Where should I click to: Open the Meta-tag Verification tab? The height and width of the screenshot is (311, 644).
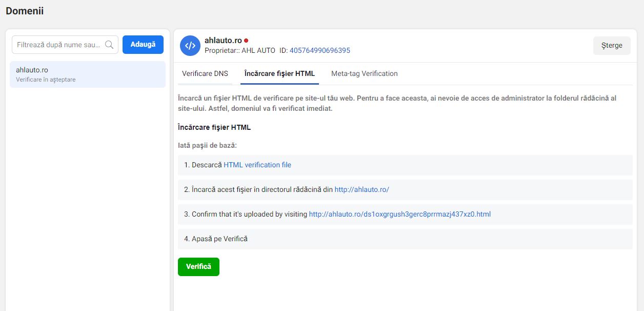pos(365,74)
